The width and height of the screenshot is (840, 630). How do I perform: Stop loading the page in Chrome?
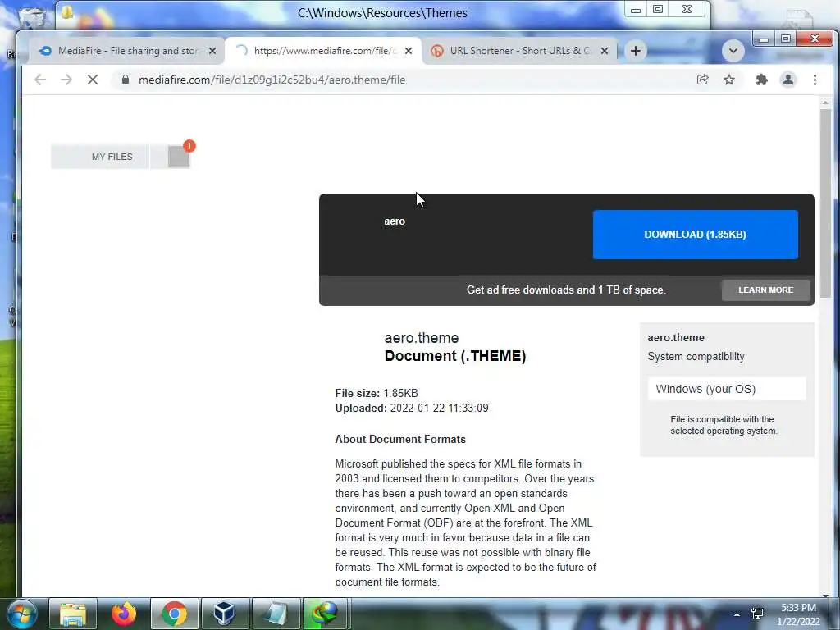tap(93, 80)
